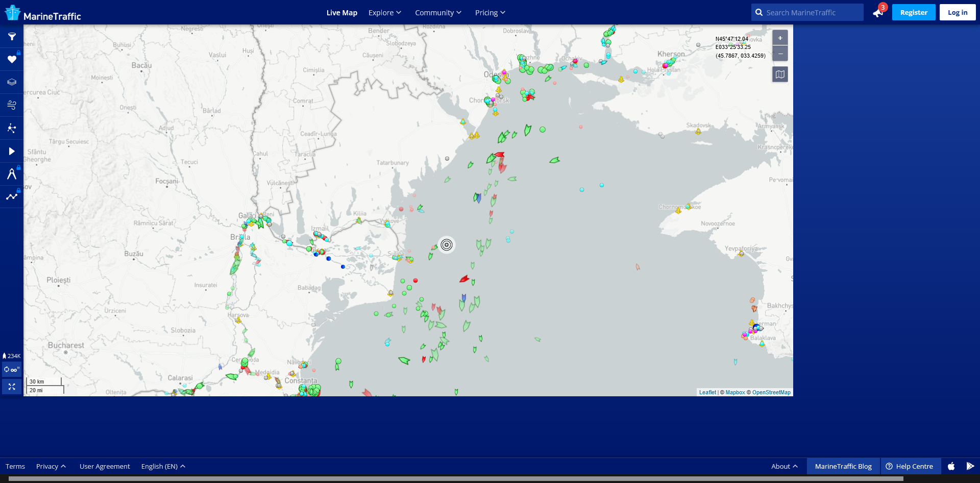Select the Live Map menu item
Image resolution: width=980 pixels, height=483 pixels.
point(342,13)
